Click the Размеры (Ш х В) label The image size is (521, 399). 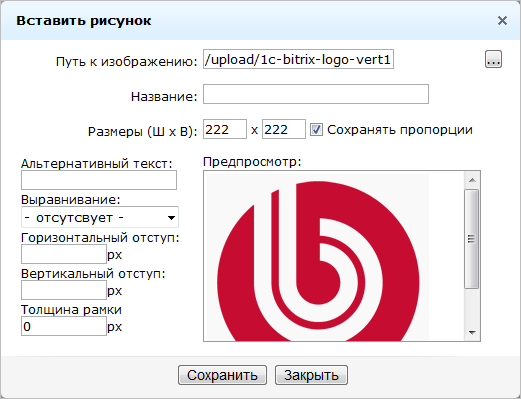coord(143,131)
